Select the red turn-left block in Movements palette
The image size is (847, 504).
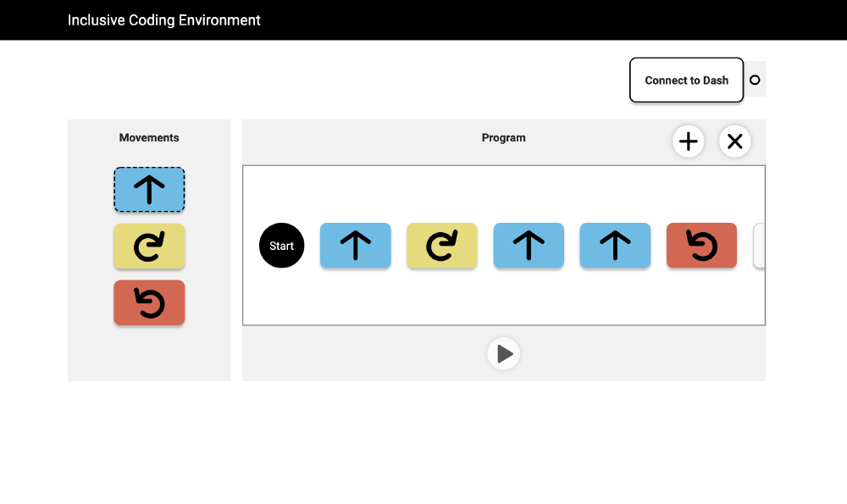[x=149, y=302]
